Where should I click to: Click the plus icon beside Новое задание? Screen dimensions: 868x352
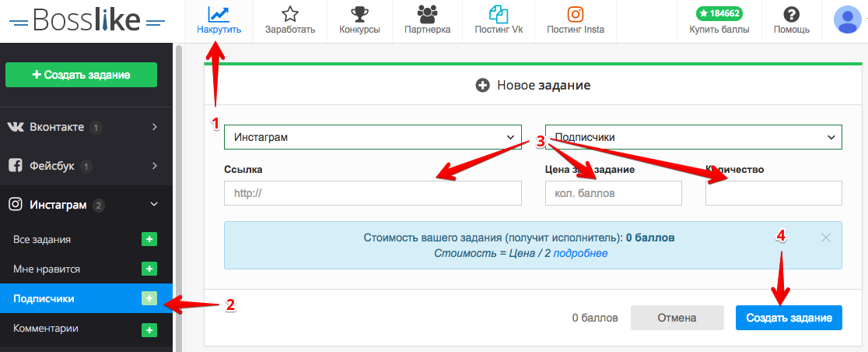coord(483,86)
